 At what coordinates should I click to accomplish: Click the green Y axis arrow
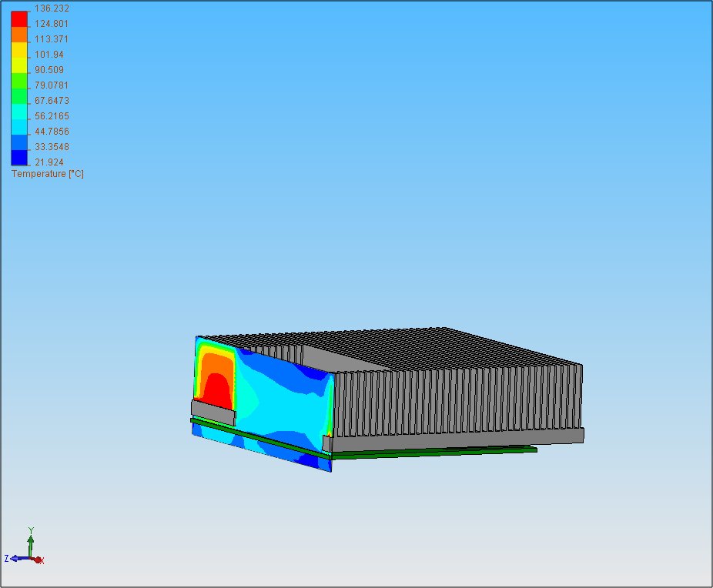click(31, 543)
